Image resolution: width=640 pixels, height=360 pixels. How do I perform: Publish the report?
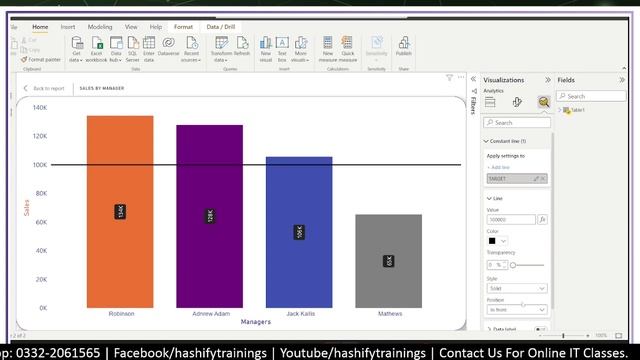click(x=404, y=46)
